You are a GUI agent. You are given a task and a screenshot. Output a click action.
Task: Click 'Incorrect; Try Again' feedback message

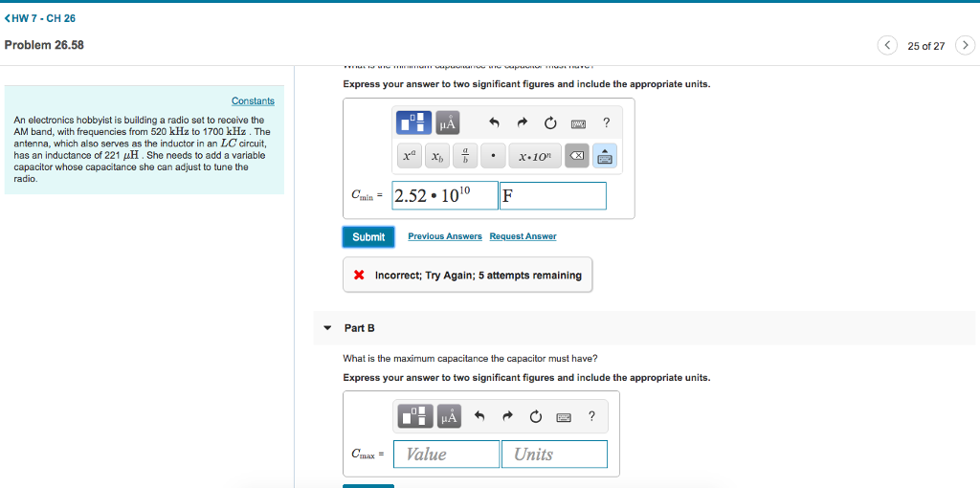point(467,275)
